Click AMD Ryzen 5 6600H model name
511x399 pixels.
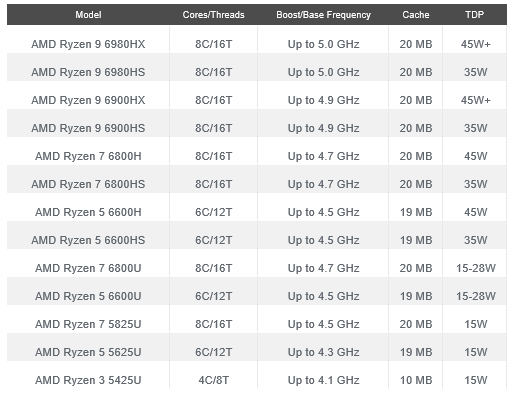[x=88, y=212]
